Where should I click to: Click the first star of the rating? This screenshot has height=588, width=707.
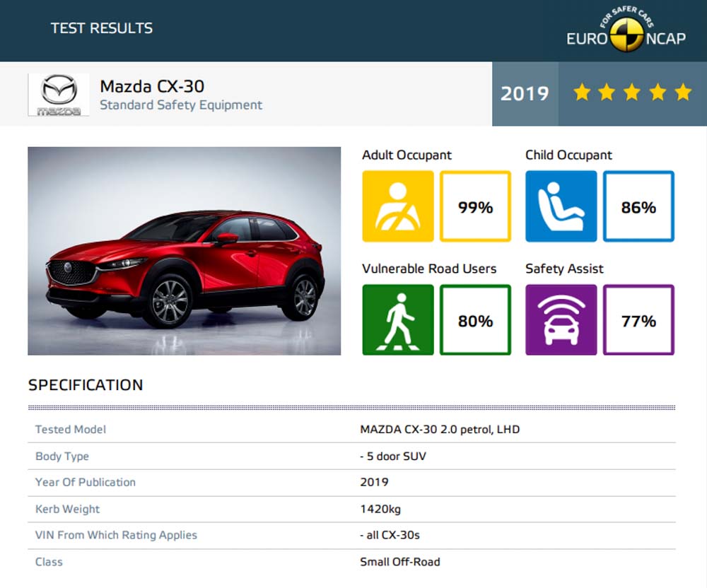point(582,92)
